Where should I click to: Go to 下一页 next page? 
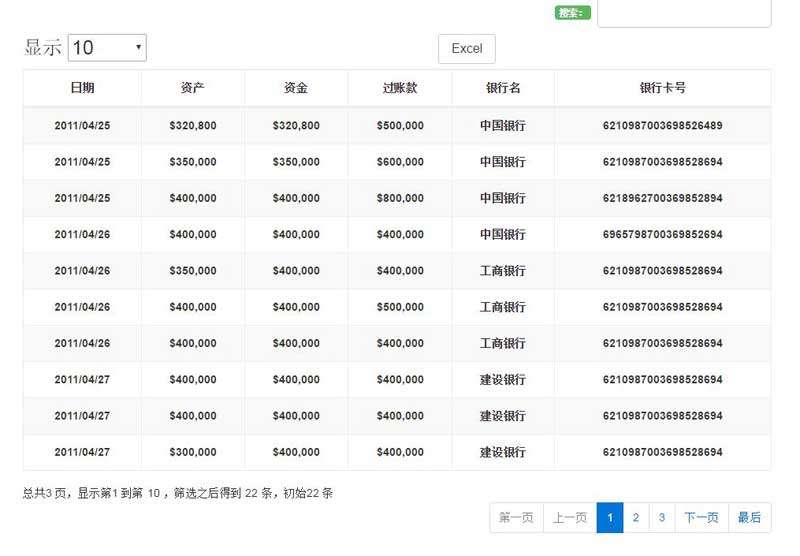point(701,518)
